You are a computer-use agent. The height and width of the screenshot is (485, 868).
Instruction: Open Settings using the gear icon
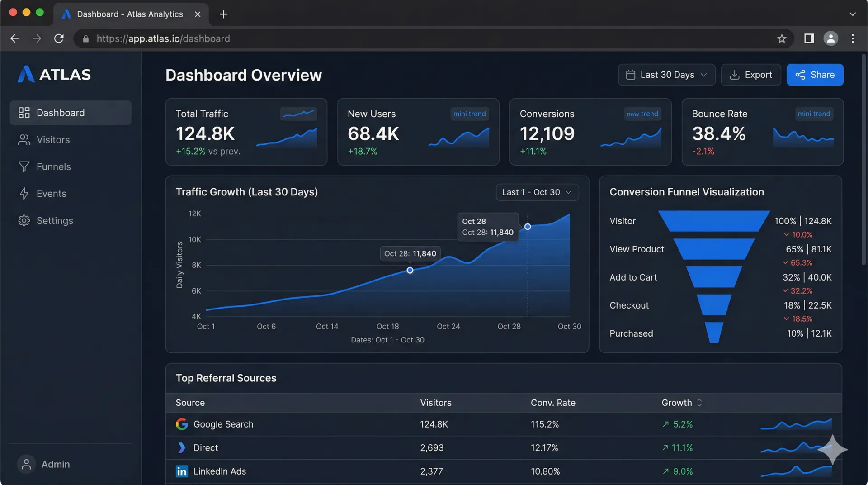pyautogui.click(x=24, y=220)
